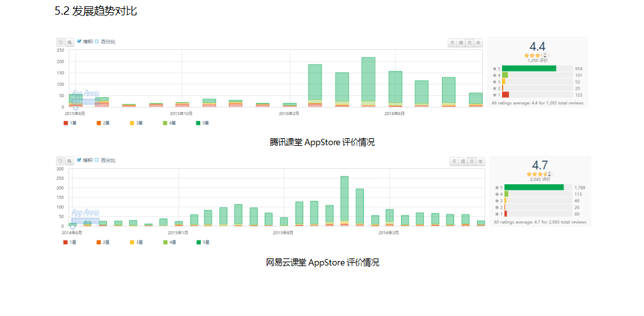Click the 2015年8月 axis label in the 网易云课堂 chart

click(283, 233)
